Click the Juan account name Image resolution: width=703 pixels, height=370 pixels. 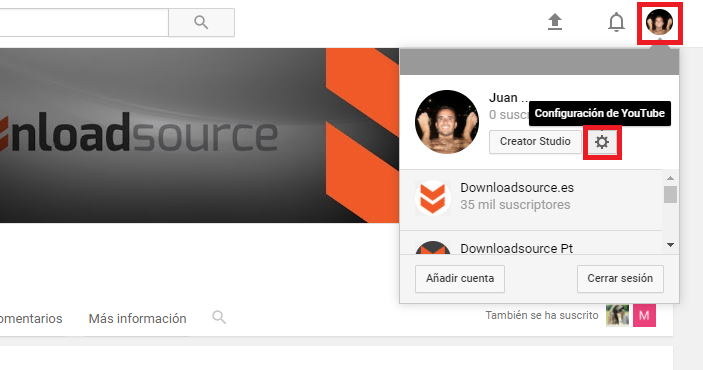pos(508,98)
